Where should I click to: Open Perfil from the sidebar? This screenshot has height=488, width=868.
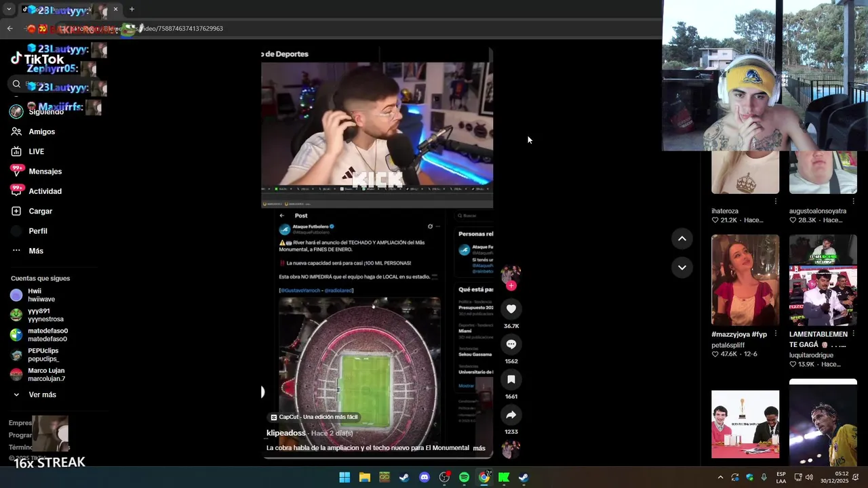[x=29, y=231]
